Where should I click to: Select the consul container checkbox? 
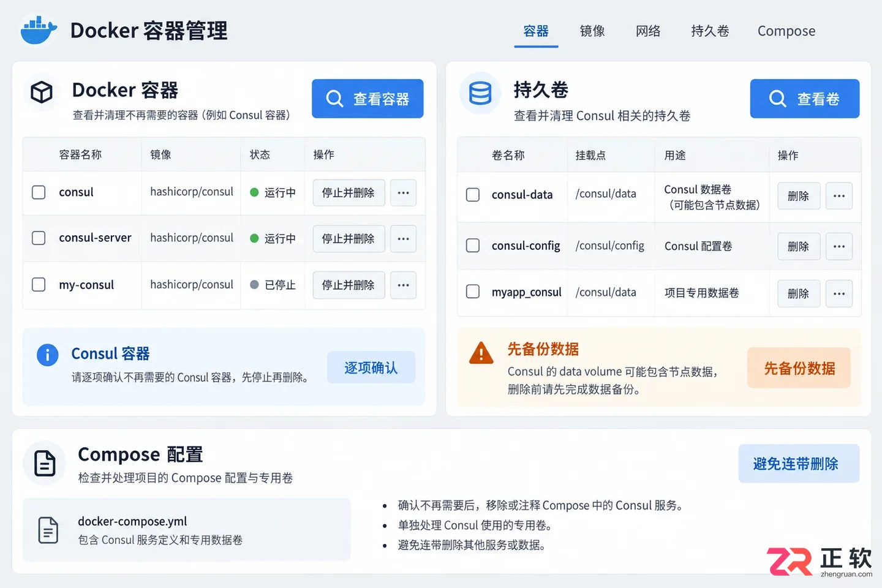[x=39, y=192]
